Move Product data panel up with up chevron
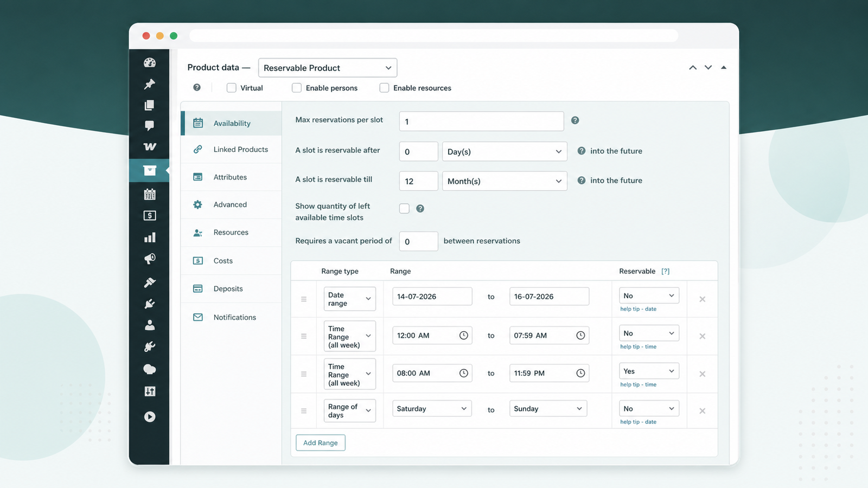The image size is (868, 488). point(693,67)
